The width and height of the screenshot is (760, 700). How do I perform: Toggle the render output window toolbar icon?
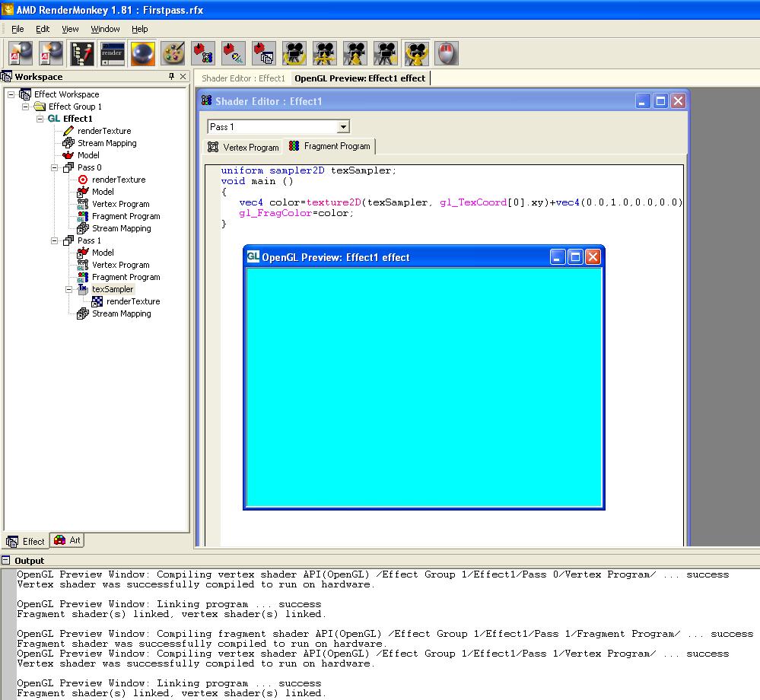[112, 53]
